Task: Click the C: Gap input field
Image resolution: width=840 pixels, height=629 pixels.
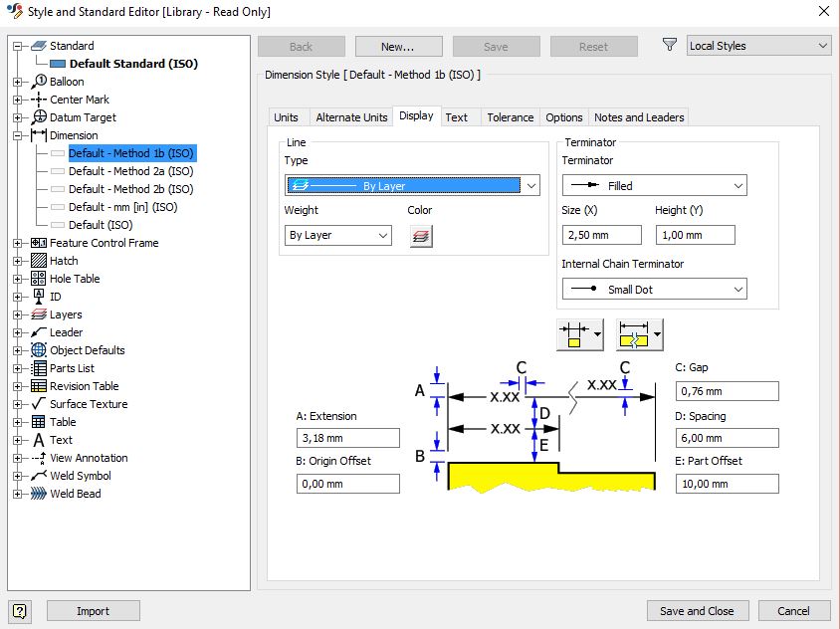Action: coord(727,391)
